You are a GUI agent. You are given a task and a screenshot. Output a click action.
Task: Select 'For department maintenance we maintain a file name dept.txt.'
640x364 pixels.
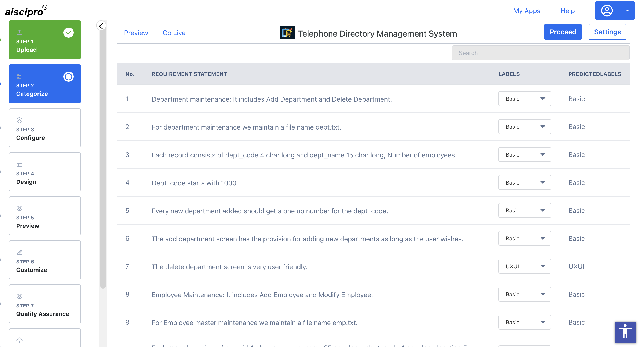pyautogui.click(x=246, y=127)
